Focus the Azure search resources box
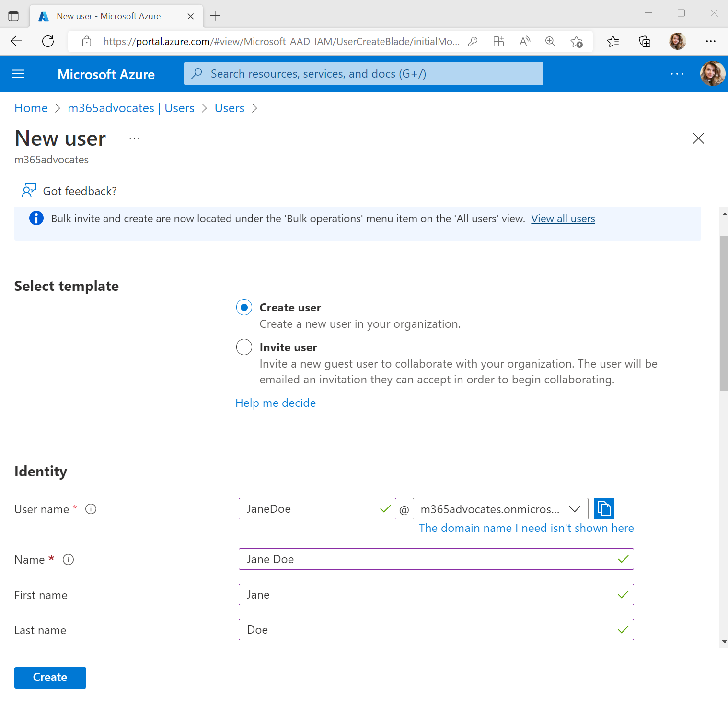Viewport: 728px width, 703px height. tap(363, 74)
